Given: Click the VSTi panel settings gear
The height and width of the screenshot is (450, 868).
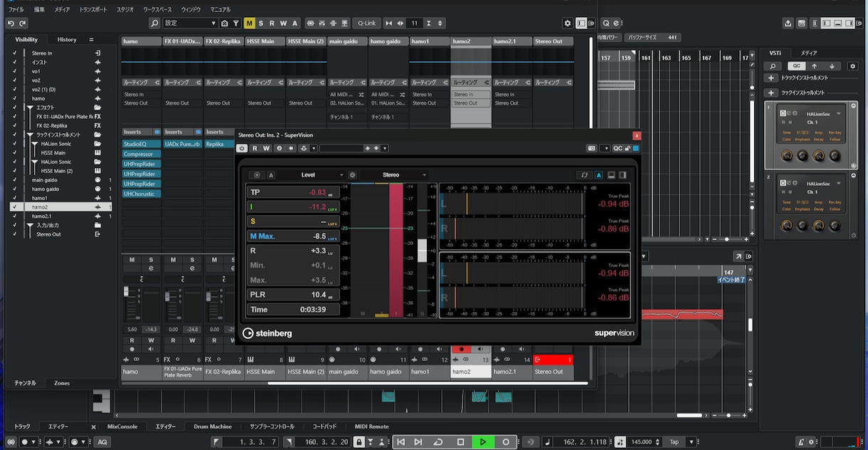Looking at the screenshot, I should (853, 66).
